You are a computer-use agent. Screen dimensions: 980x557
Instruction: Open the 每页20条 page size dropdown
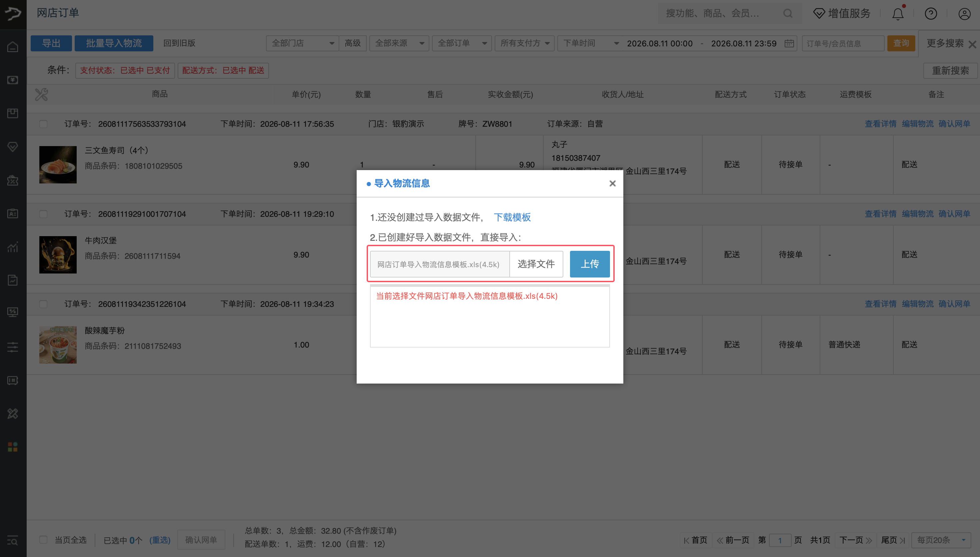(x=941, y=540)
